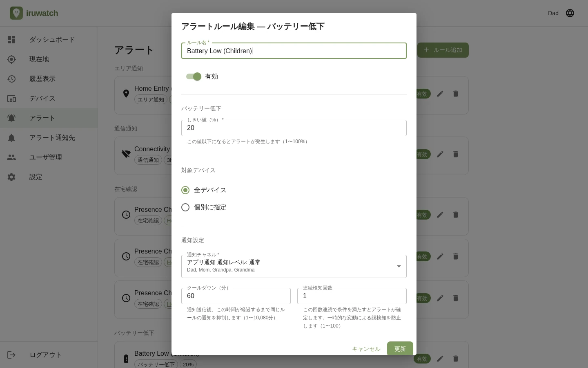Edit the Home Entry rule pencil icon
The height and width of the screenshot is (368, 588).
(440, 94)
